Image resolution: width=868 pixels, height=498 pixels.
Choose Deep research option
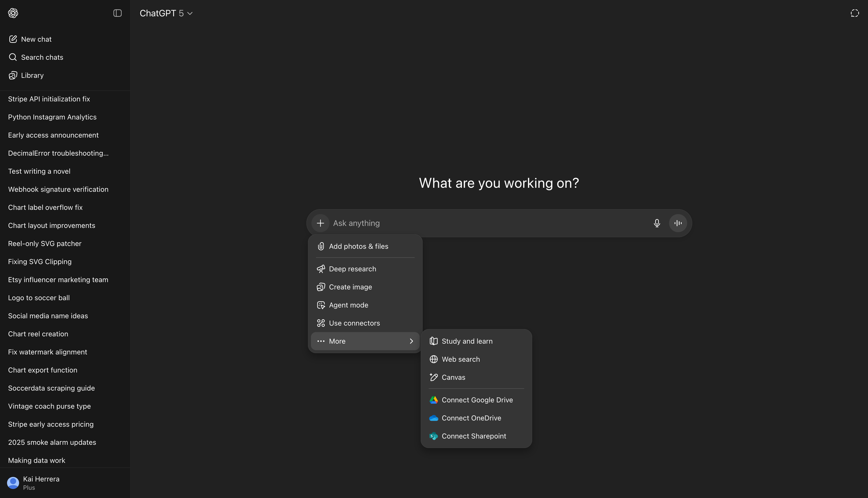[x=352, y=269]
